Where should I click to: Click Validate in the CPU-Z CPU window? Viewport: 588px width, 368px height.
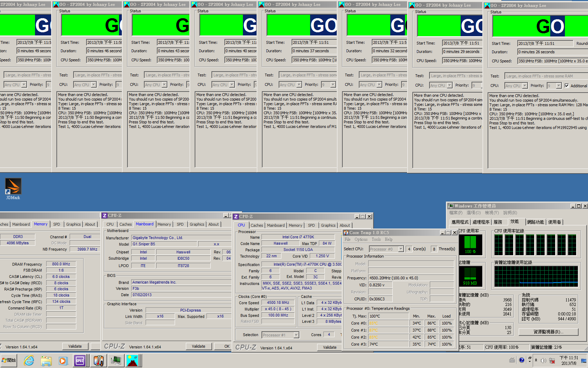click(330, 347)
